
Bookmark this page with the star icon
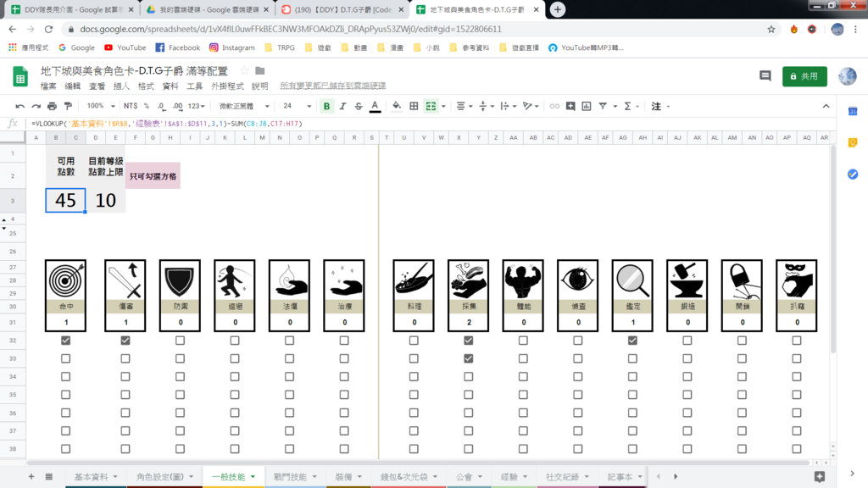tap(771, 30)
